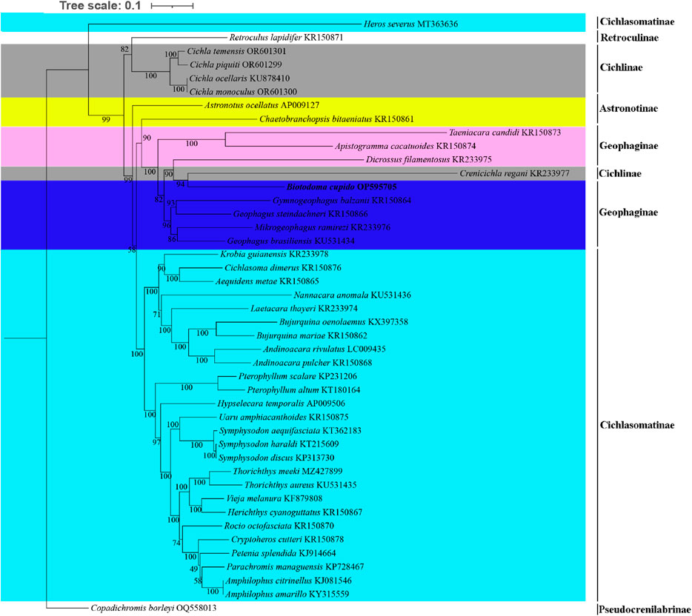Select Crenicichla regani KR233977 label
Viewport: 692px width, 616px height.
pyautogui.click(x=514, y=173)
